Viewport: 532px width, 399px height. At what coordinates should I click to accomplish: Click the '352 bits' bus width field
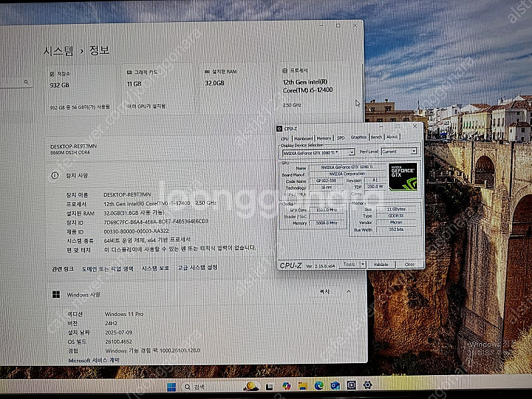tap(396, 229)
